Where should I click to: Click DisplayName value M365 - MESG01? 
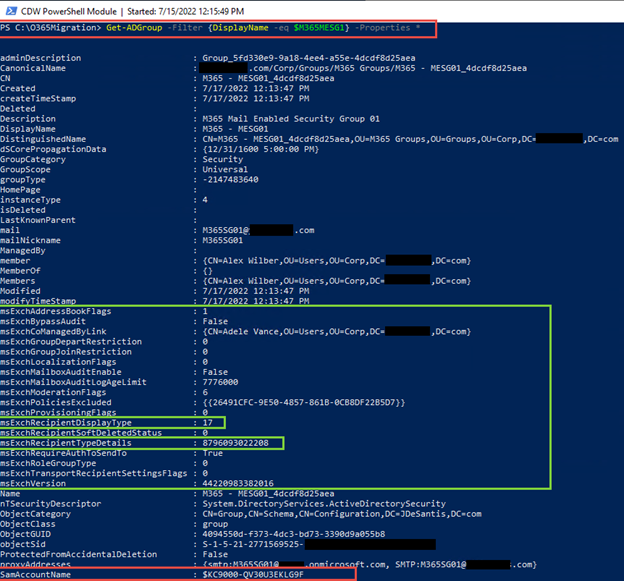click(x=235, y=129)
